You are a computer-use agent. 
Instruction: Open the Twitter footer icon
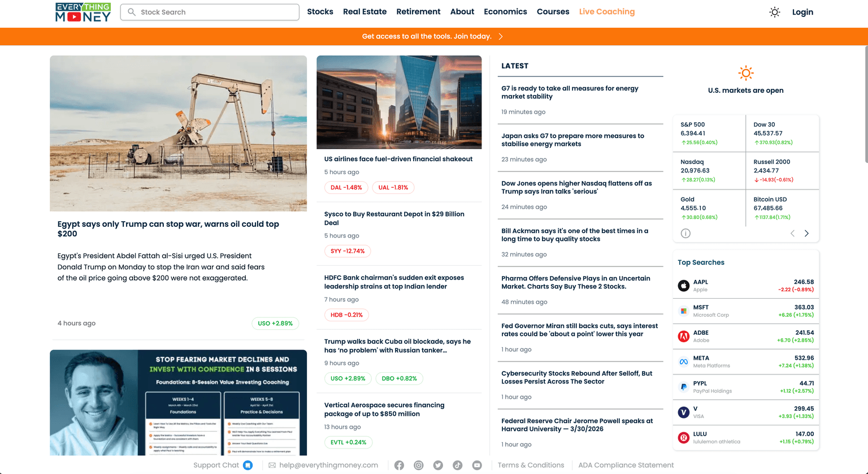pos(438,465)
